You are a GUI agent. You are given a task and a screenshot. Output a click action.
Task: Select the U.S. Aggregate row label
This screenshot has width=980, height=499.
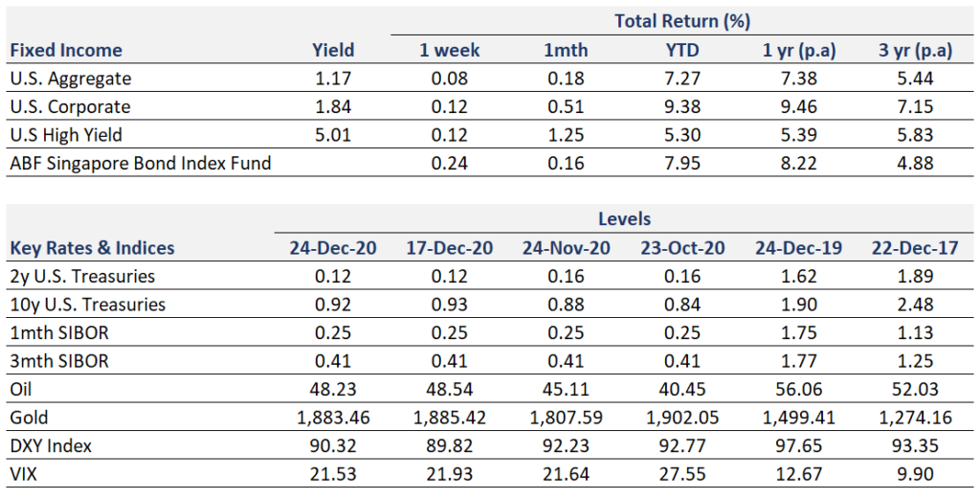pos(71,79)
